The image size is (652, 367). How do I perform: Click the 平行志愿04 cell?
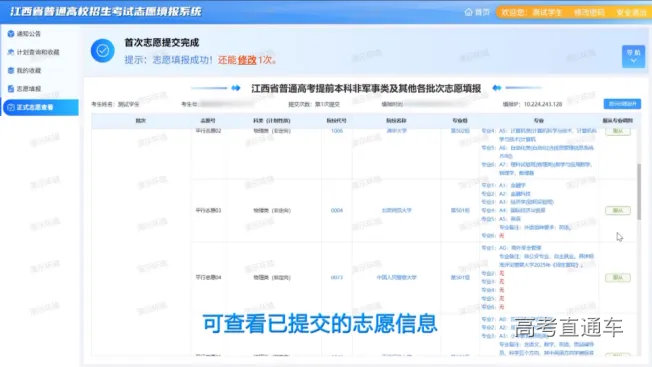coord(208,277)
